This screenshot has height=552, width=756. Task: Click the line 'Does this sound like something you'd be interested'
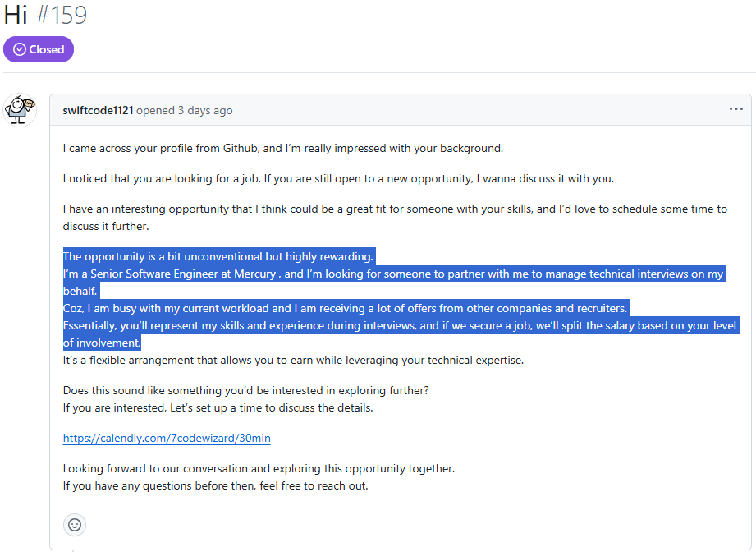(x=246, y=390)
